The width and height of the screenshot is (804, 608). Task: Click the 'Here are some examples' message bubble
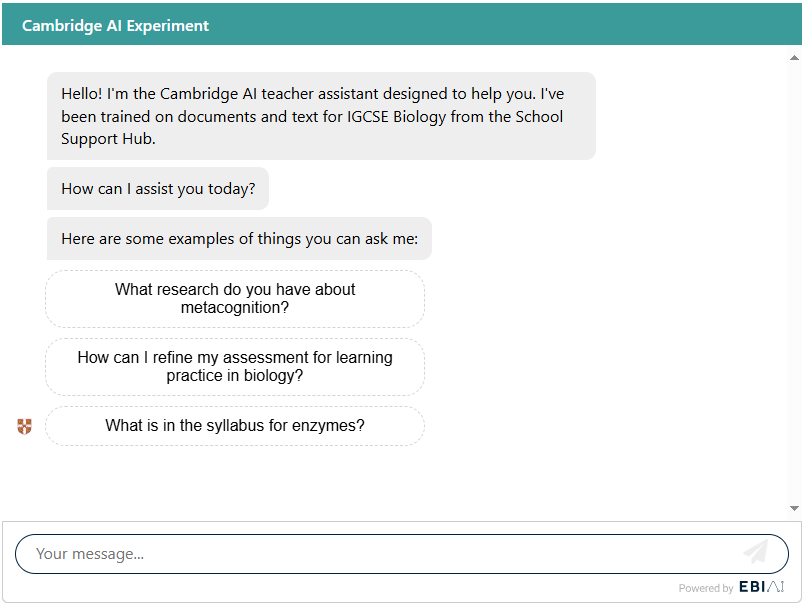(x=239, y=239)
